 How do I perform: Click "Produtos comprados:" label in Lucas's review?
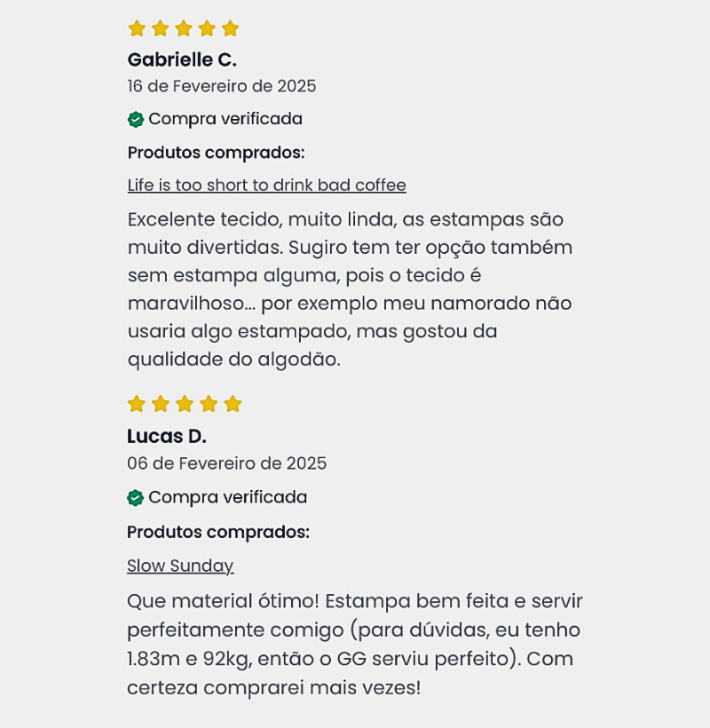(218, 533)
